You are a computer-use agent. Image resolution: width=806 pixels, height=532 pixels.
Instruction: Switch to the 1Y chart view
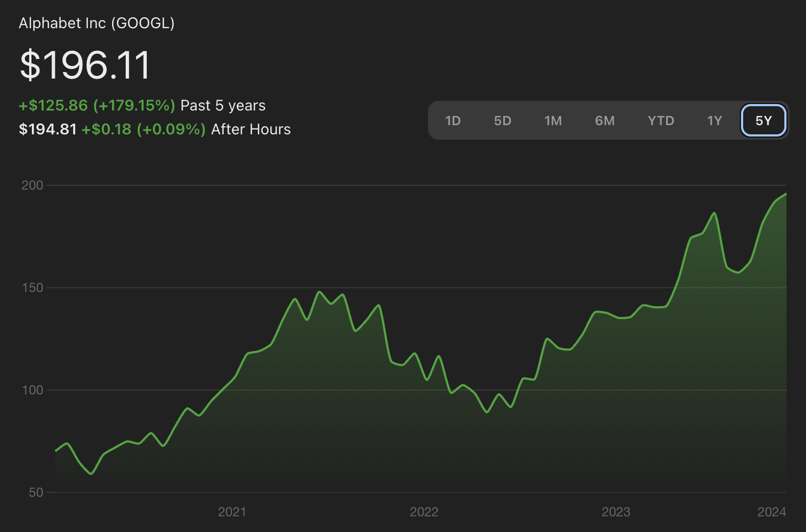click(714, 121)
